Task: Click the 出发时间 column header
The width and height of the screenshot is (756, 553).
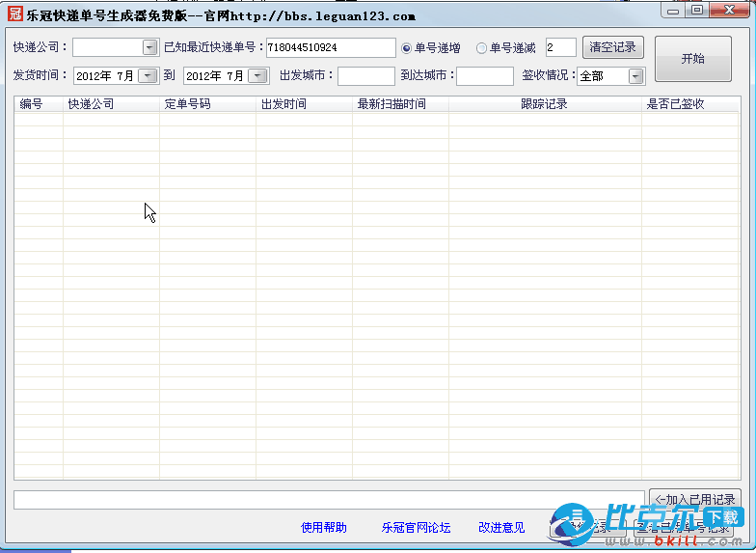Action: coord(304,104)
